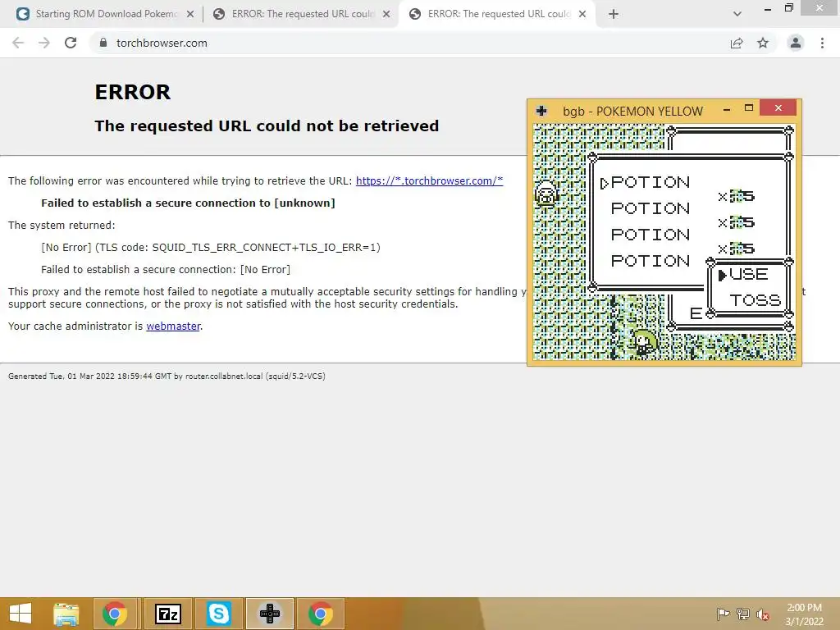
Task: Open the second Chrome taskbar icon
Action: coord(321,614)
